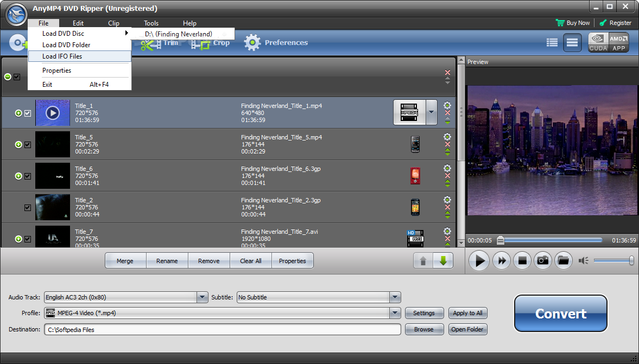This screenshot has height=364, width=639.
Task: Mute audio with speaker icon
Action: (x=583, y=260)
